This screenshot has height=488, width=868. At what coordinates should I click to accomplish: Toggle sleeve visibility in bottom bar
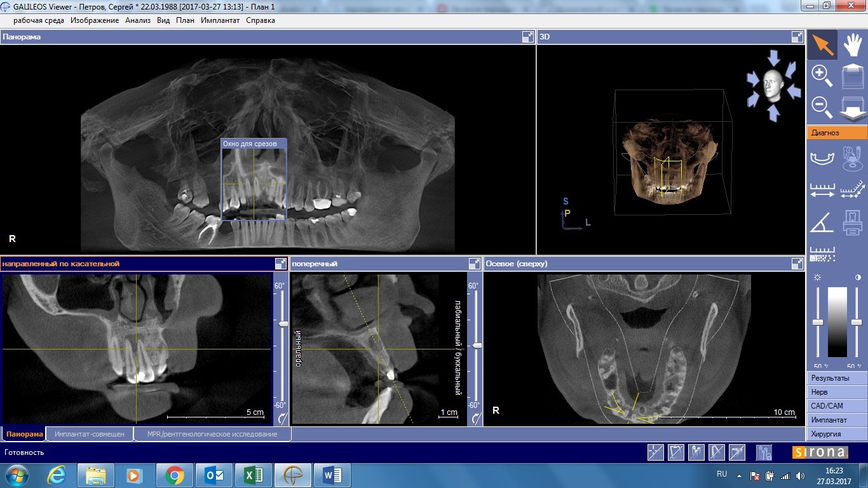click(x=737, y=452)
